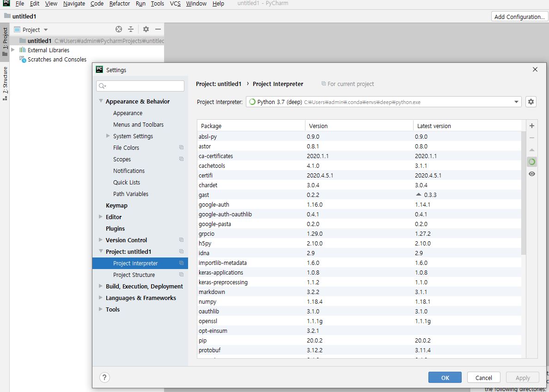
Task: Select the 1: Project side tab
Action: (x=5, y=42)
